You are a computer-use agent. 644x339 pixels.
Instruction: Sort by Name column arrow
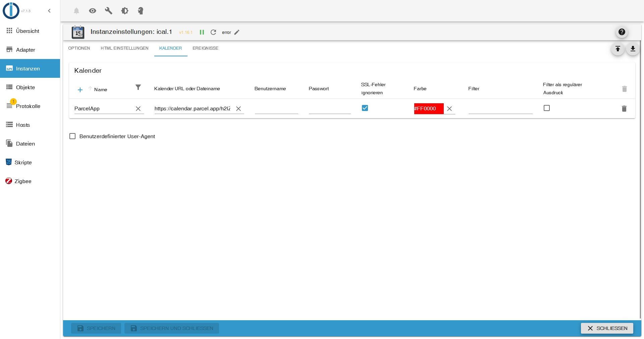(90, 89)
